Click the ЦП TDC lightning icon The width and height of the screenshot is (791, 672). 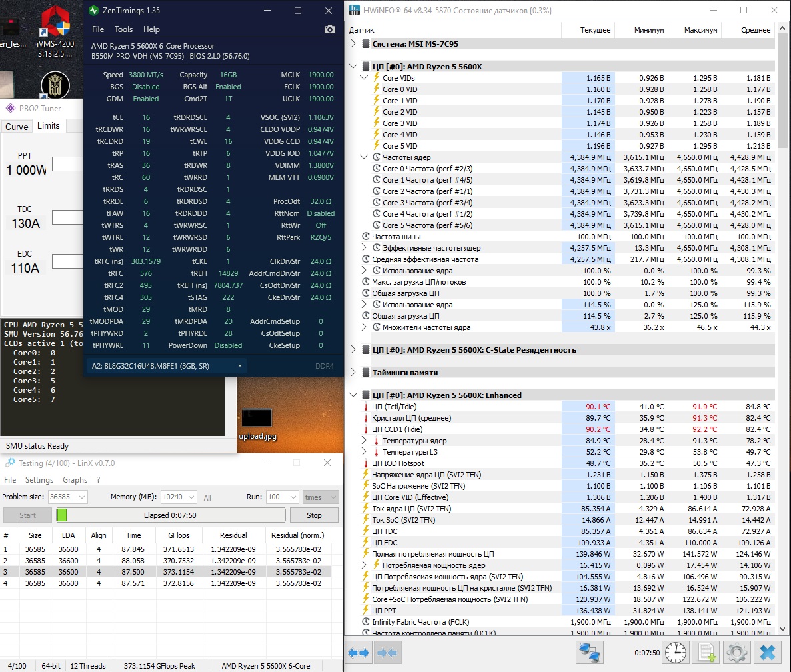tap(366, 531)
